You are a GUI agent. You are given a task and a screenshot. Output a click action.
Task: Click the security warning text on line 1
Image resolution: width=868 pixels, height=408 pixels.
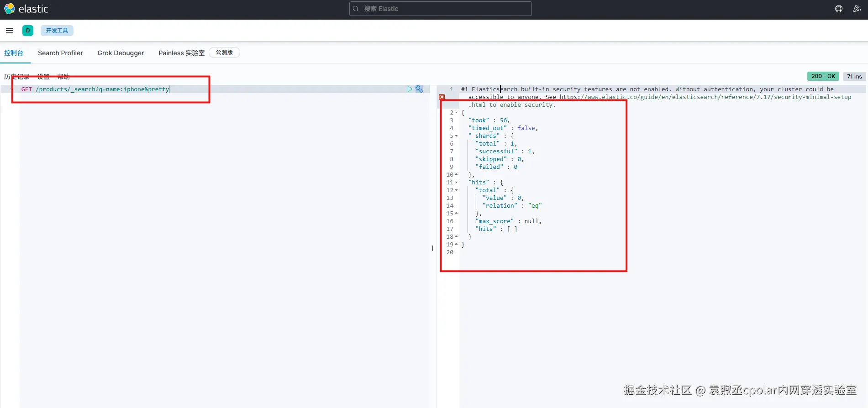click(x=656, y=97)
